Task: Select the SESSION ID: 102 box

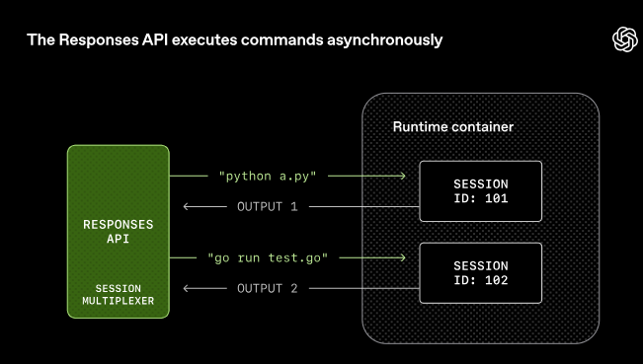Action: click(x=481, y=273)
